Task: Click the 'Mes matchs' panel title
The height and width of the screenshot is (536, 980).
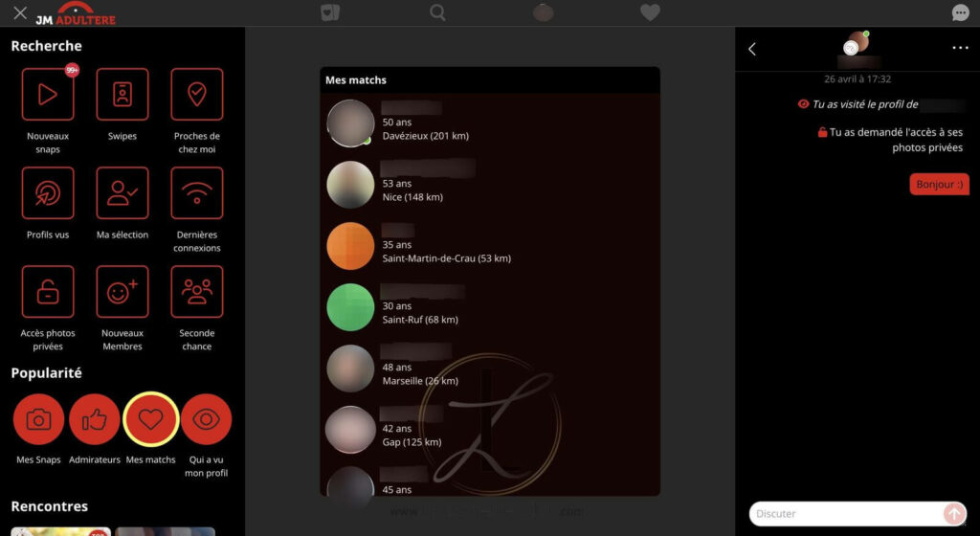Action: [x=356, y=80]
